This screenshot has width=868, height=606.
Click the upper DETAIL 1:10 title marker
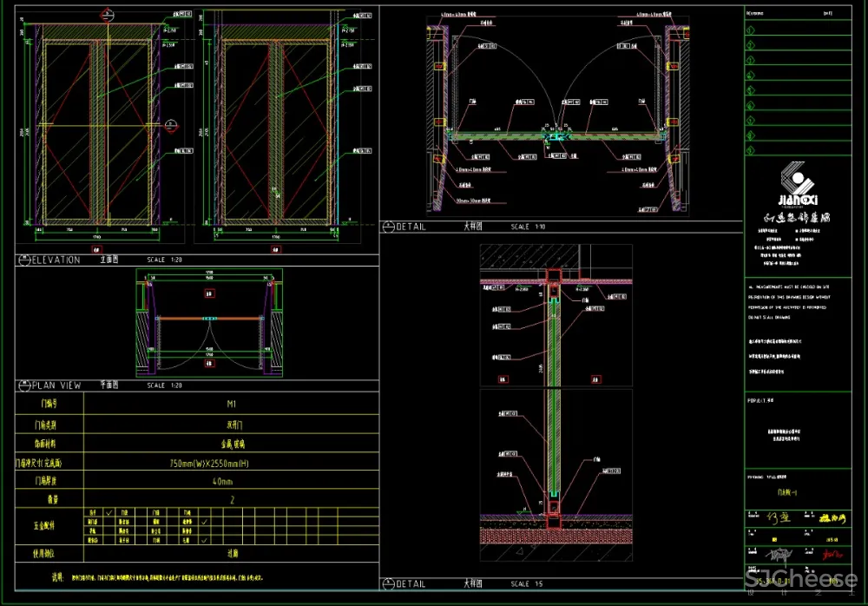click(388, 227)
